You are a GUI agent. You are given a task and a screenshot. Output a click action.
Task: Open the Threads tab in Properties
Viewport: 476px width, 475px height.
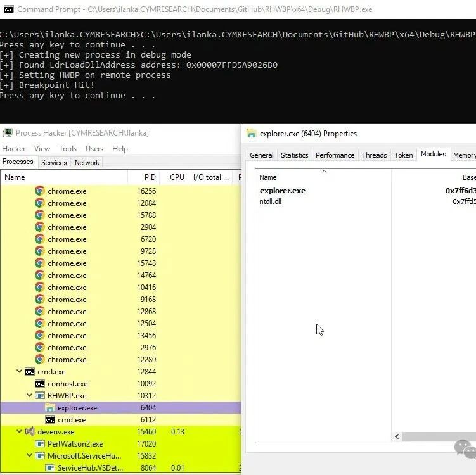tap(375, 155)
